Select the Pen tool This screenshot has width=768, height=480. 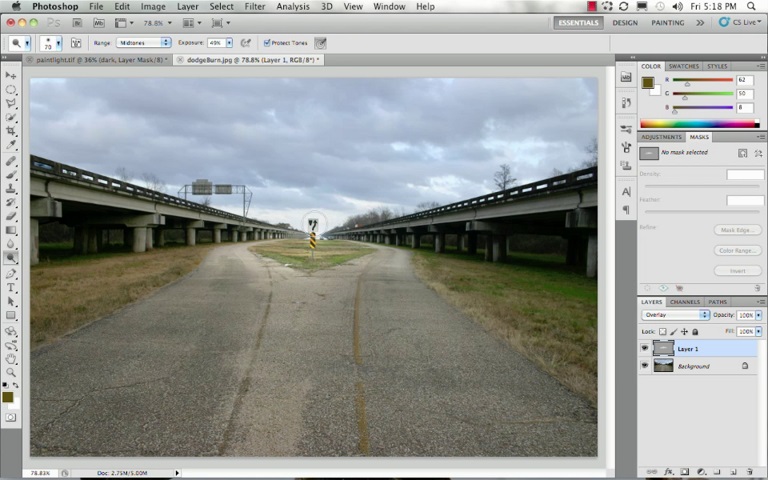click(11, 273)
